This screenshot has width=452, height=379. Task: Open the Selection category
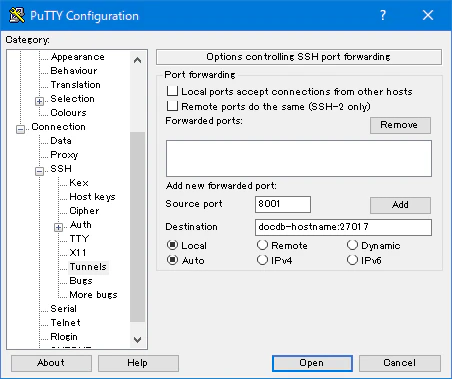tap(72, 99)
